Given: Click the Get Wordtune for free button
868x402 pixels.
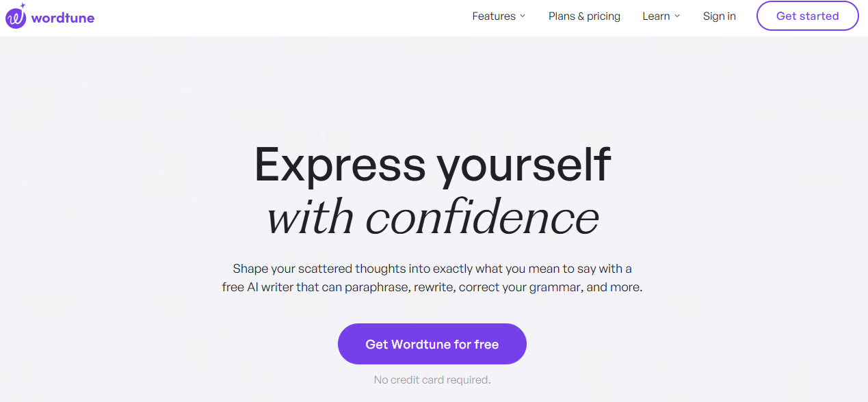Looking at the screenshot, I should pyautogui.click(x=432, y=344).
